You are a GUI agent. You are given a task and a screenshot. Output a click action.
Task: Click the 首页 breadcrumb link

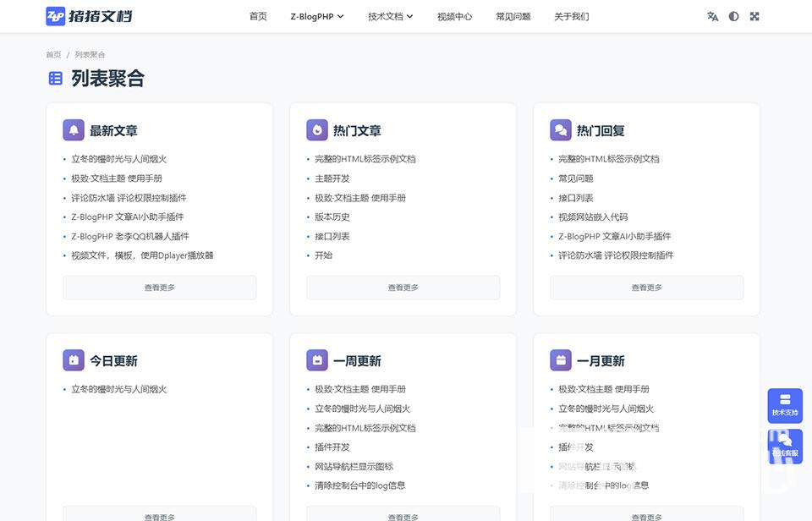[52, 54]
